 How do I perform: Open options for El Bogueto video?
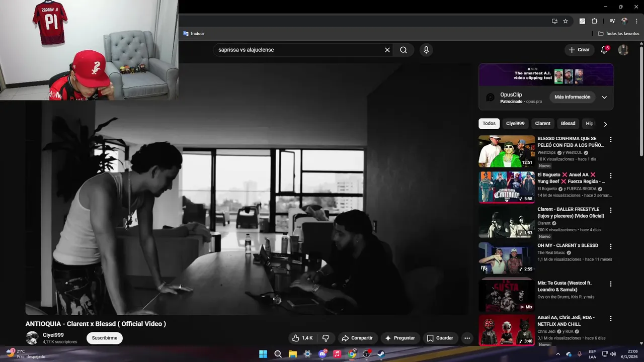coord(611,175)
